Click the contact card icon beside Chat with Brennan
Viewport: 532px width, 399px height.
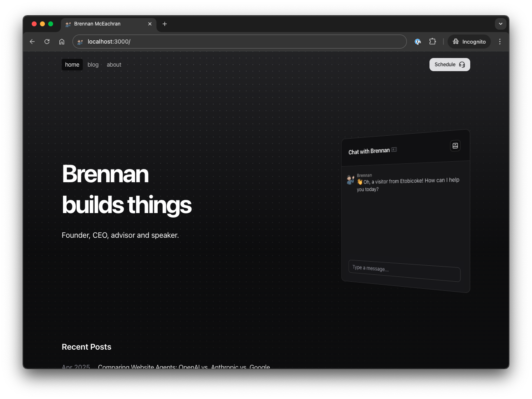pos(394,150)
